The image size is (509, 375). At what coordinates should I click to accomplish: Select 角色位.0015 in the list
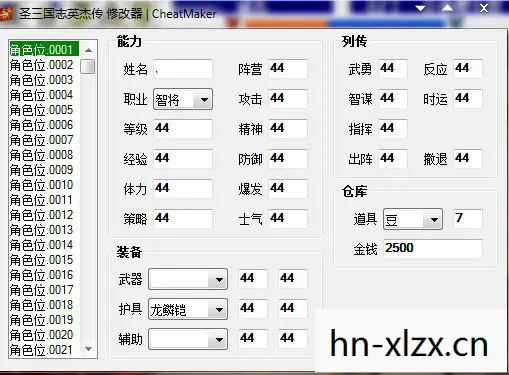coord(44,260)
